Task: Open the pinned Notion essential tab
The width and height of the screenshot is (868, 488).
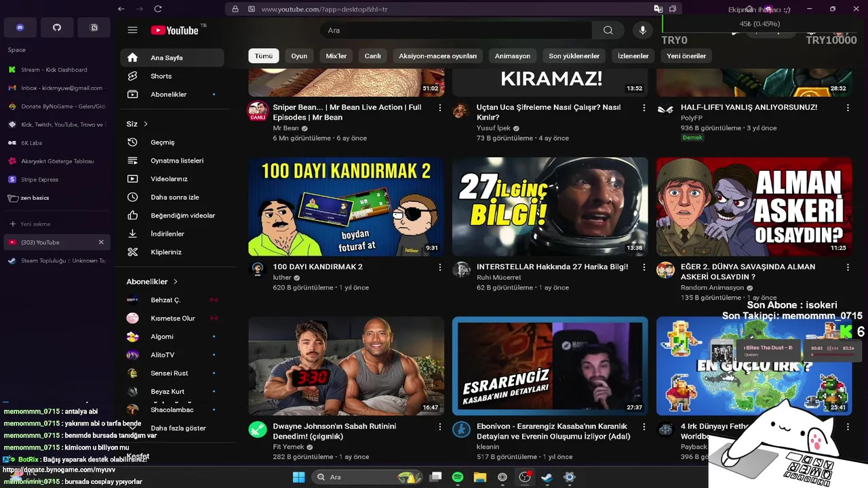Action: (94, 28)
